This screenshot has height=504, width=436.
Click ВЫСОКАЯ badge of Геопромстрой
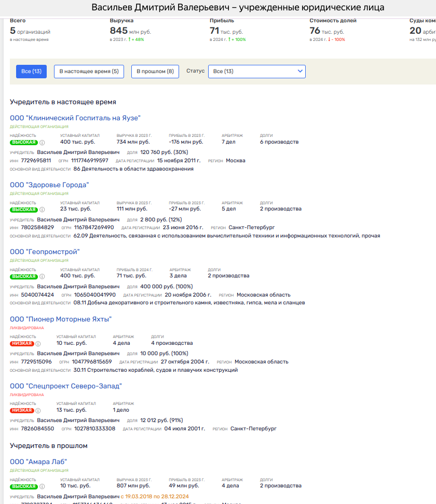pyautogui.click(x=24, y=276)
